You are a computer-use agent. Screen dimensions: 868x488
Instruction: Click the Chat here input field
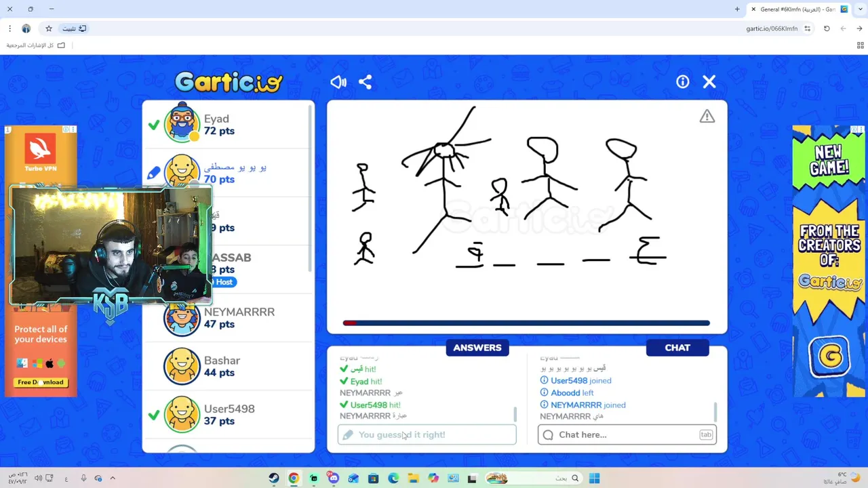627,434
